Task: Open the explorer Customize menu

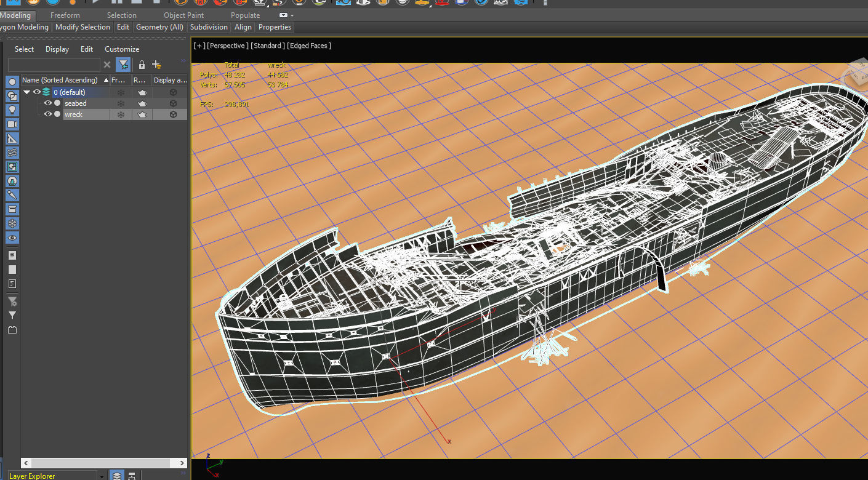Action: [x=122, y=49]
